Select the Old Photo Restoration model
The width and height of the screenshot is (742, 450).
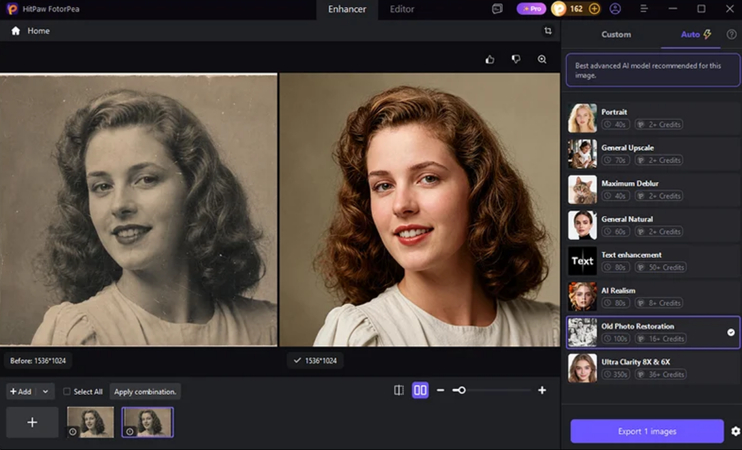653,332
